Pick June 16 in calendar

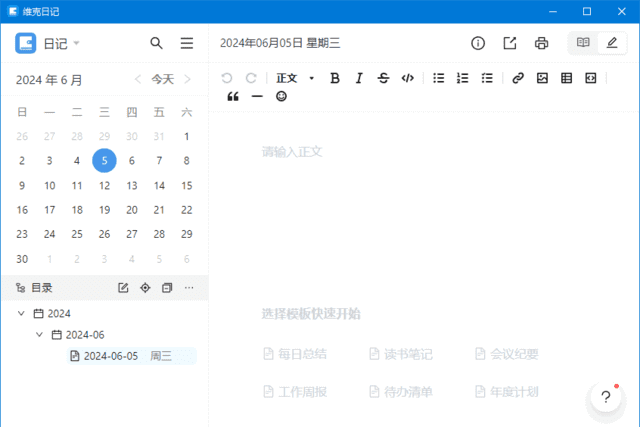[x=22, y=210]
